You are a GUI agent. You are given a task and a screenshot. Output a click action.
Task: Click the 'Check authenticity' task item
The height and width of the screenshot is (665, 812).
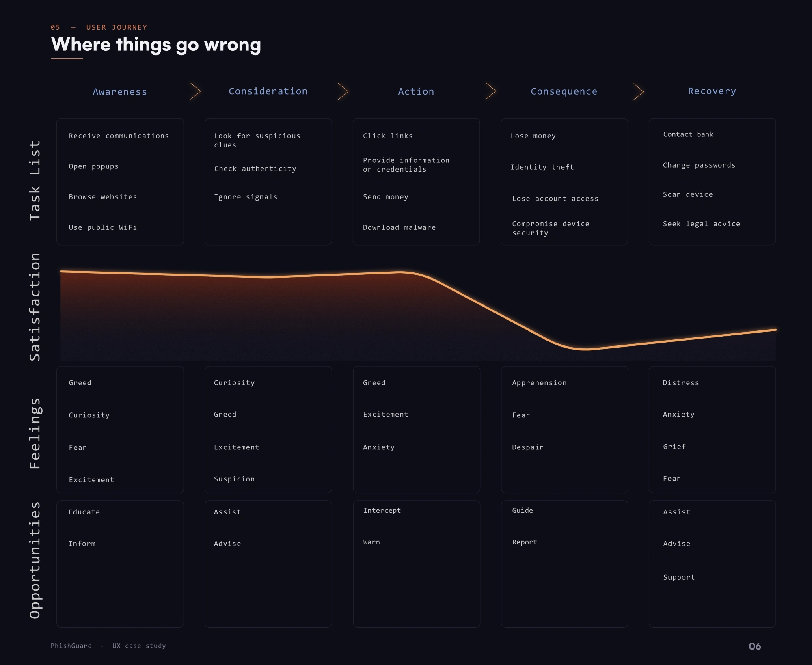[x=255, y=169]
